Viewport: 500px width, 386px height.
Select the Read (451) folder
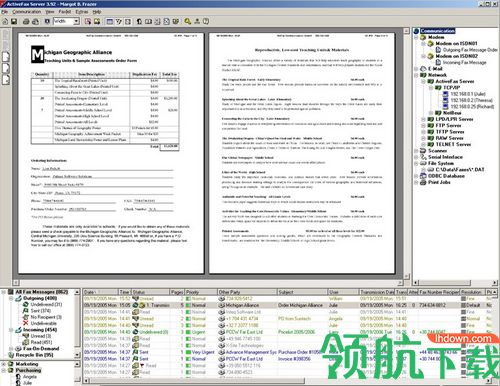pyautogui.click(x=41, y=342)
